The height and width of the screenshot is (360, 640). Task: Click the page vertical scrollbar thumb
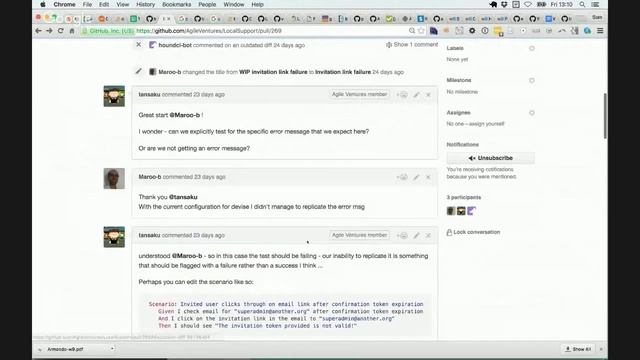tap(605, 116)
